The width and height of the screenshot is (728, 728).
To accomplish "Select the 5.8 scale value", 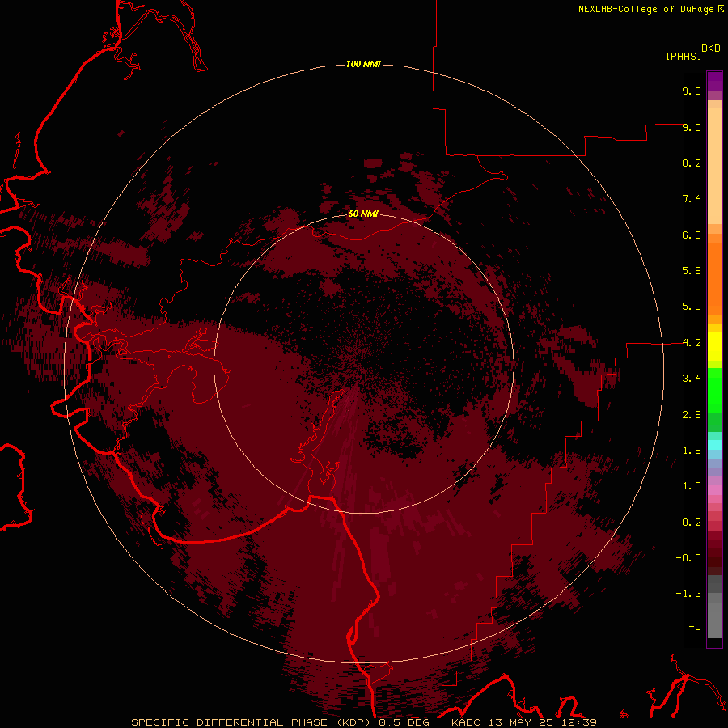I will (692, 271).
